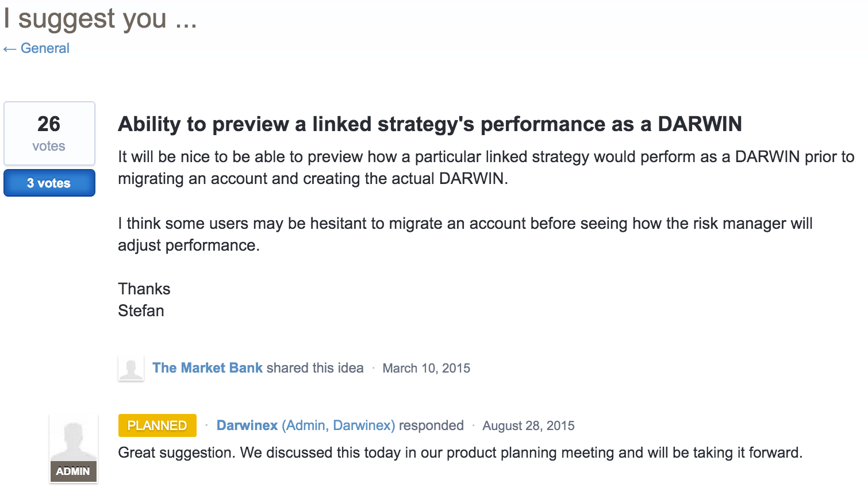Click the Darwinex admin avatar image
The height and width of the screenshot is (491, 868).
pos(73,440)
